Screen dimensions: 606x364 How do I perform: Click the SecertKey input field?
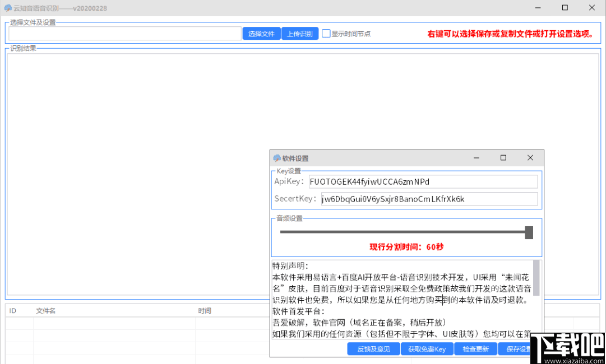(428, 199)
